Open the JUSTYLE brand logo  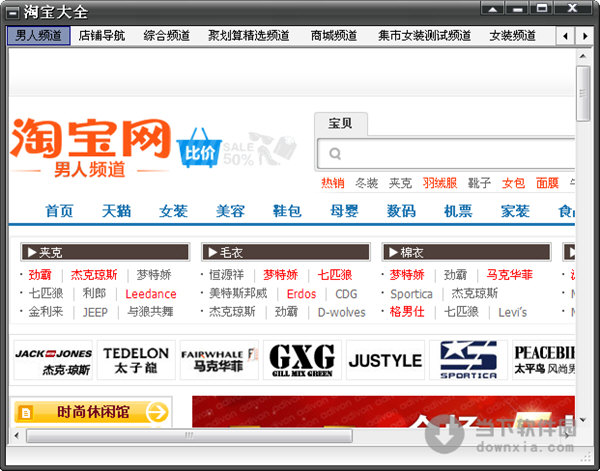coord(385,360)
